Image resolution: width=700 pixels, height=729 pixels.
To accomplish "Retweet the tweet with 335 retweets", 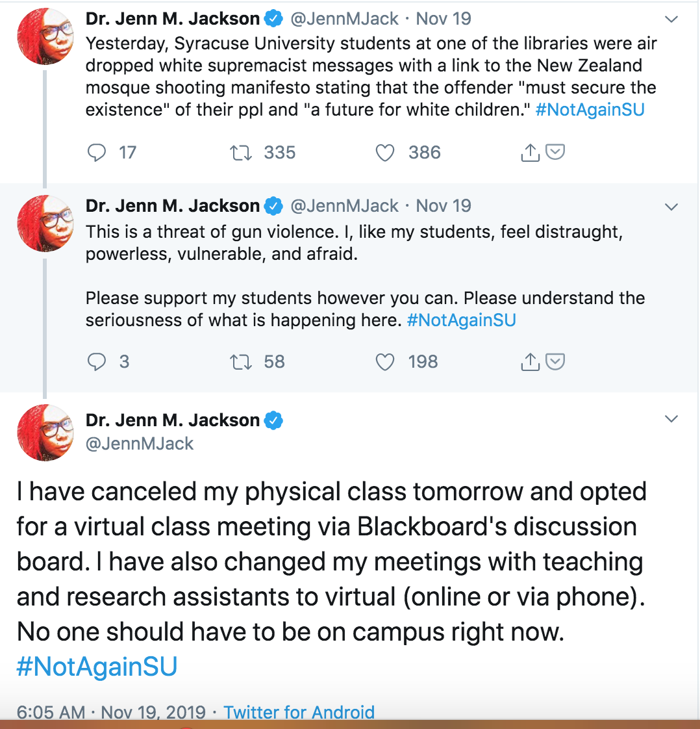I will click(x=241, y=153).
